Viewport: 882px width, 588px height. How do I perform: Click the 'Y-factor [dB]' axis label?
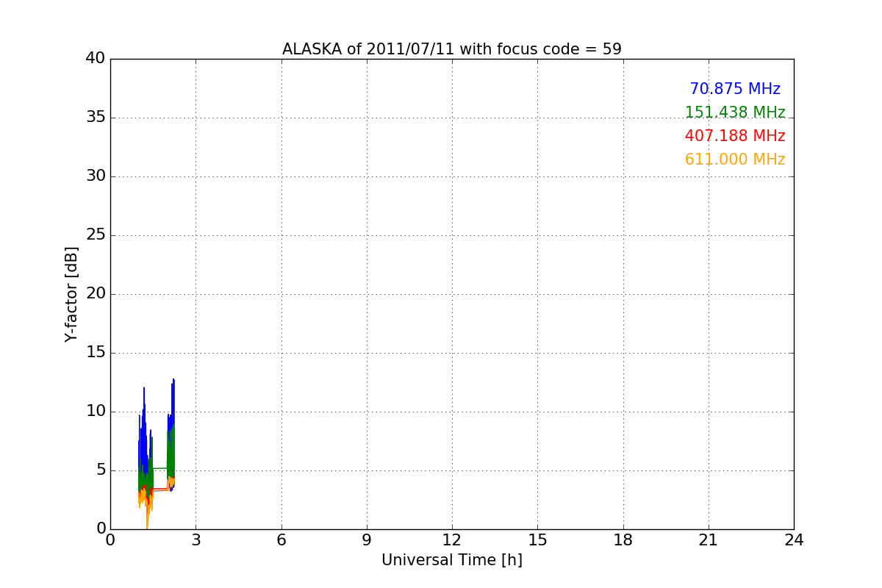coord(71,294)
